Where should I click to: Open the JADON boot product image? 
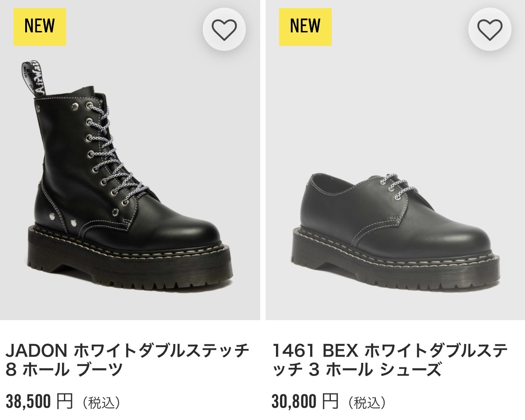coord(129,171)
